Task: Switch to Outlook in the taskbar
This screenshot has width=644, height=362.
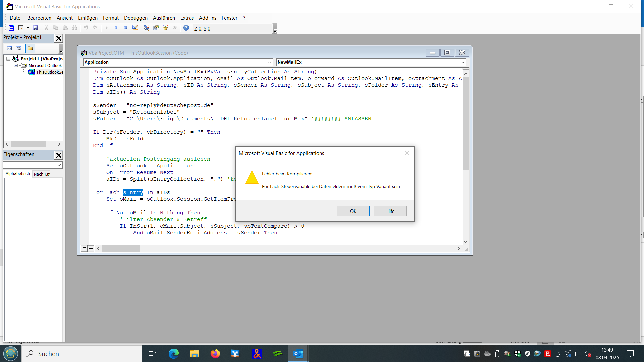Action: point(298,354)
